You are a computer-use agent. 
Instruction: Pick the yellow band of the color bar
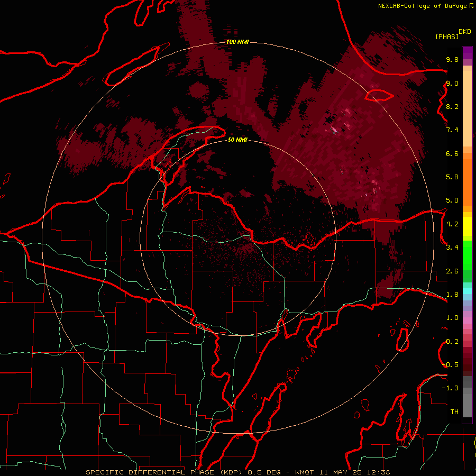[x=467, y=226]
